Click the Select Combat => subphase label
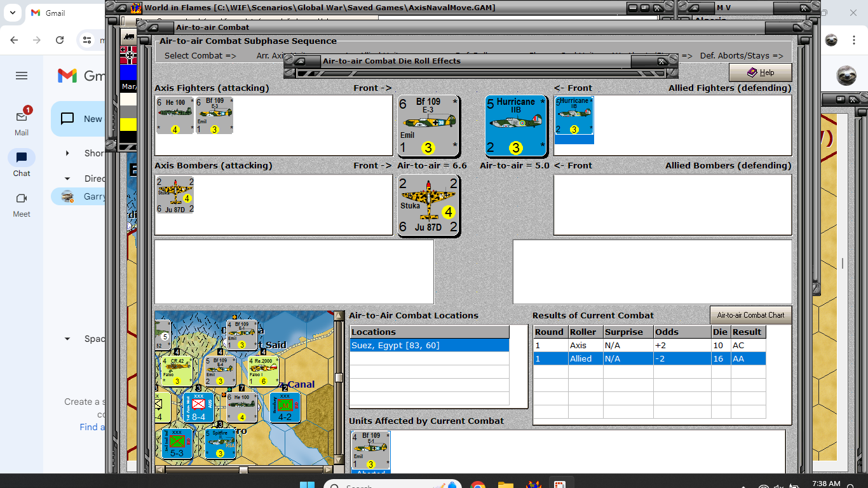 tap(200, 56)
